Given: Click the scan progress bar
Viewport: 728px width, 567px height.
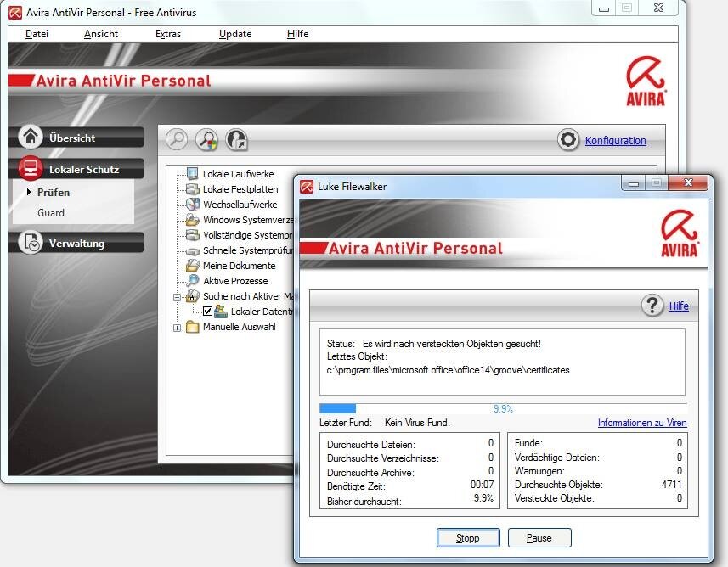Looking at the screenshot, I should (503, 408).
